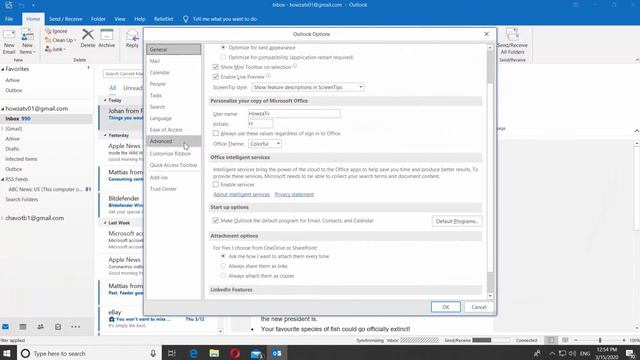Launch Microsoft Edge from taskbar
The image size is (640, 360).
click(193, 353)
